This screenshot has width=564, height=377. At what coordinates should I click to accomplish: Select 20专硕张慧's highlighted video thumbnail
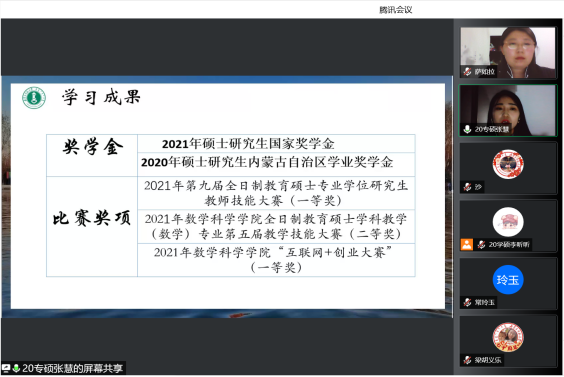click(508, 110)
